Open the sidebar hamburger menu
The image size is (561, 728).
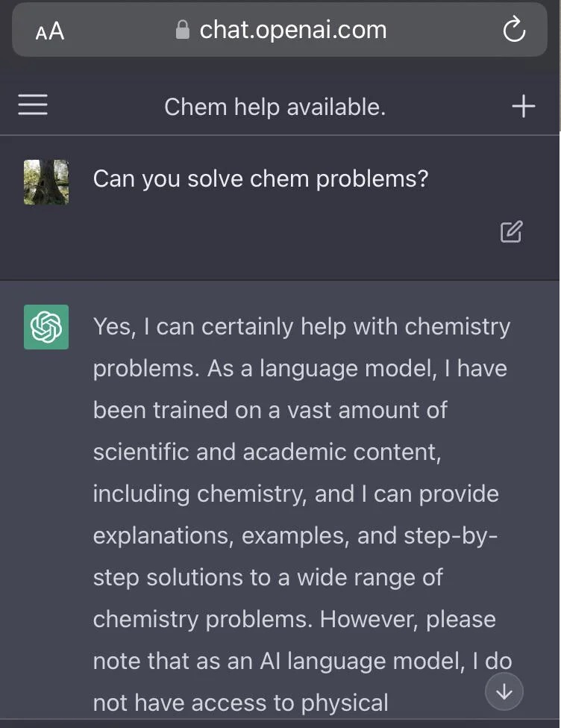point(33,105)
